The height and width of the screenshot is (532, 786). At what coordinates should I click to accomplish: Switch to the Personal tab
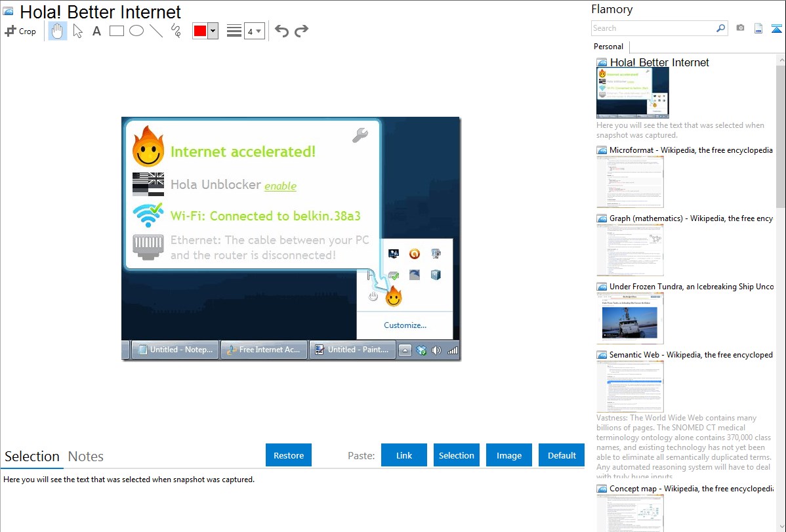tap(609, 47)
